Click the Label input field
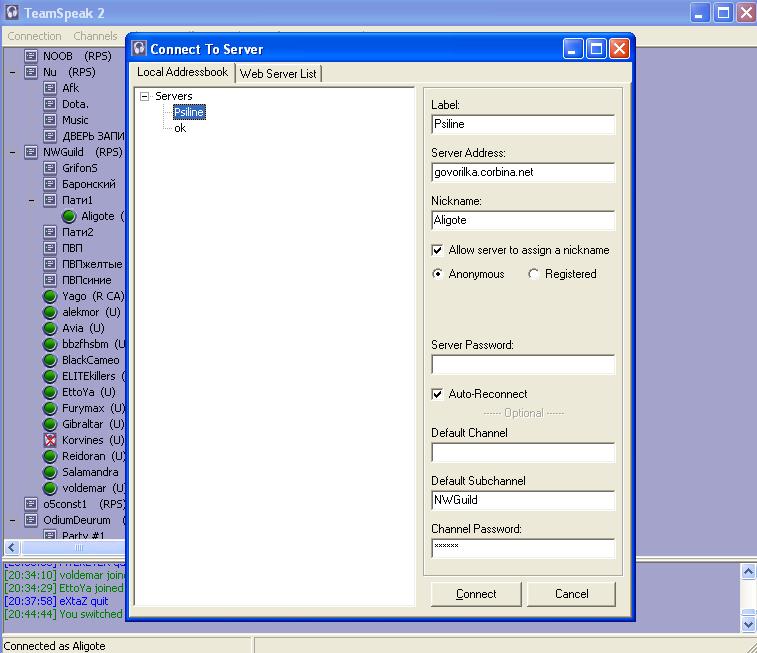This screenshot has height=653, width=757. point(523,124)
